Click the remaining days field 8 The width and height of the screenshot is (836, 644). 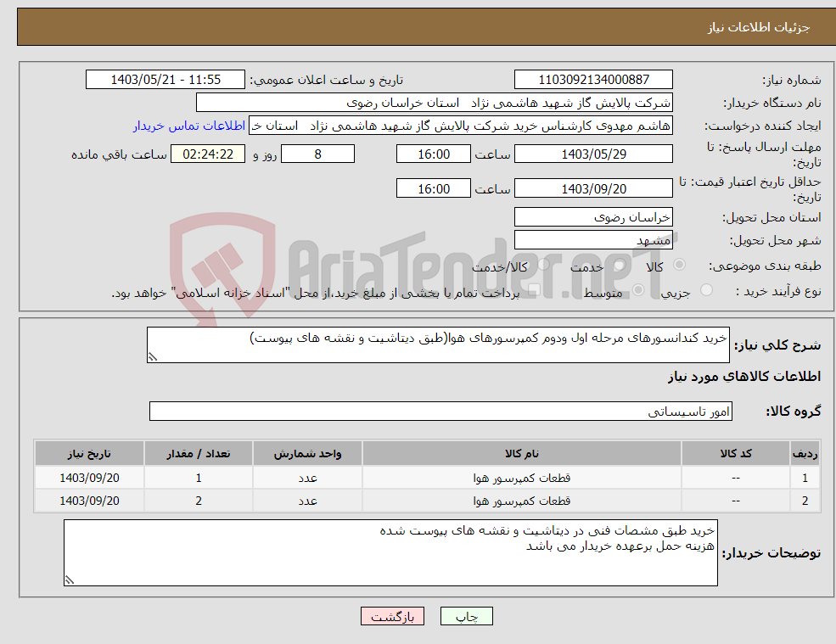click(317, 154)
